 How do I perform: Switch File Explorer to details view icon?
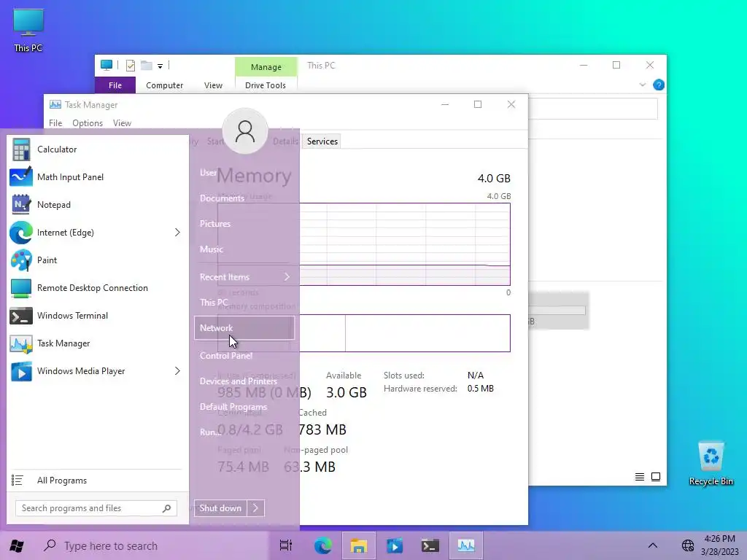(640, 477)
